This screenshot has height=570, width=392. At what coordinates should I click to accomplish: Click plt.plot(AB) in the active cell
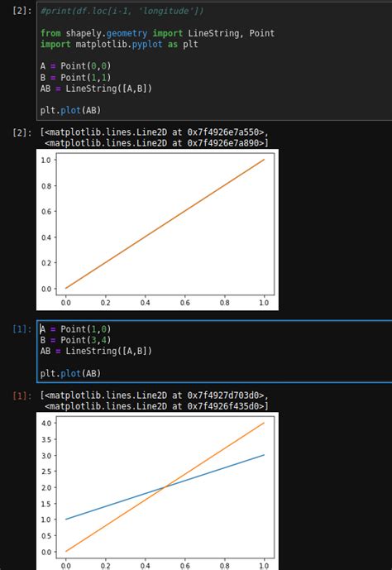coord(70,373)
